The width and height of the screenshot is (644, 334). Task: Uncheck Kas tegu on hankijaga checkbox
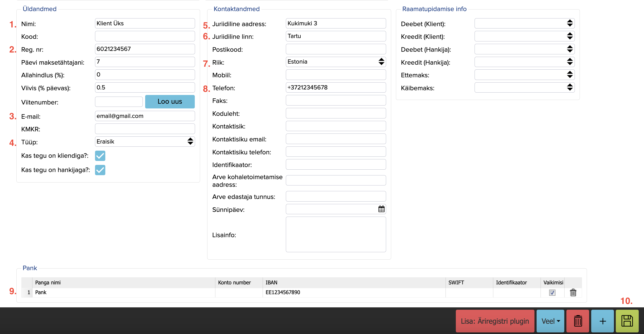pyautogui.click(x=100, y=170)
